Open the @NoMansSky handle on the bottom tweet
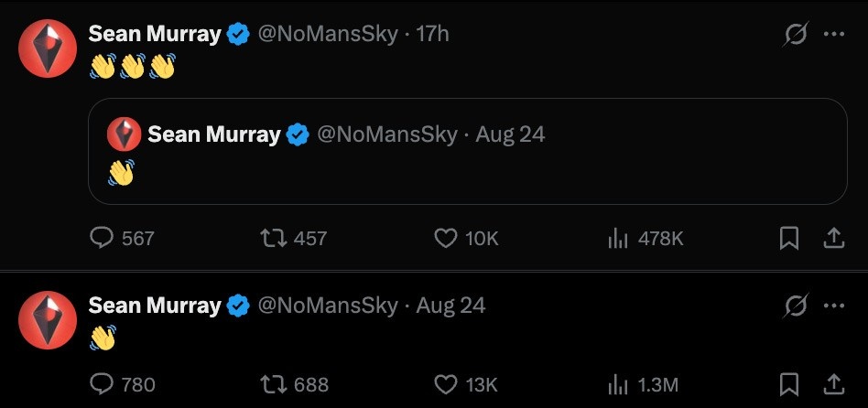Image resolution: width=868 pixels, height=408 pixels. (328, 306)
